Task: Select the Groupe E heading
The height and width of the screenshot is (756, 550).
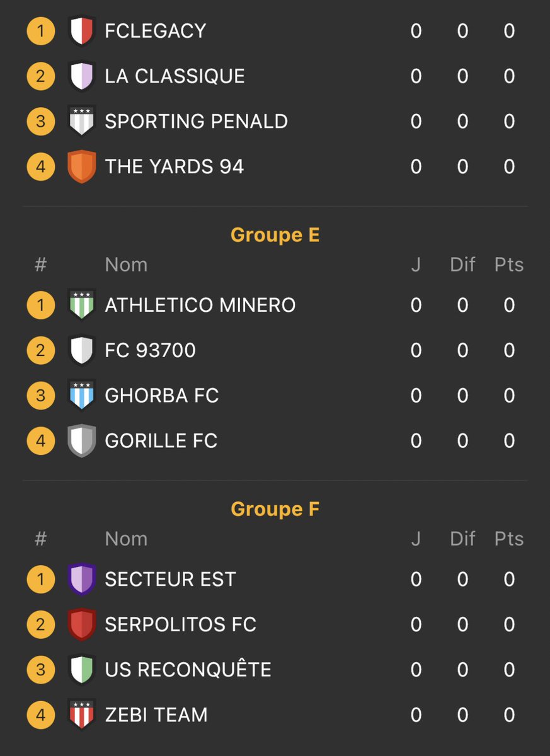Action: 275,235
